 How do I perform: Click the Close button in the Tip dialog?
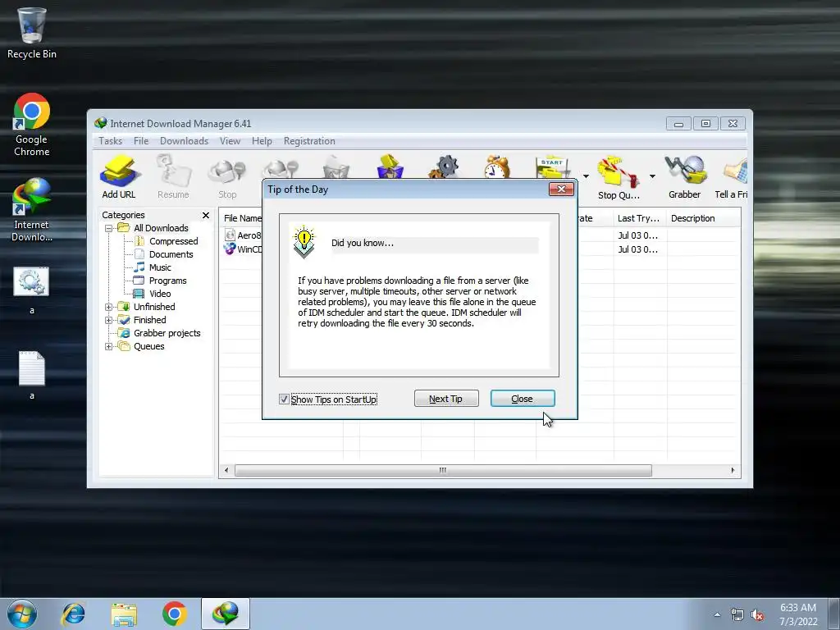click(x=523, y=399)
